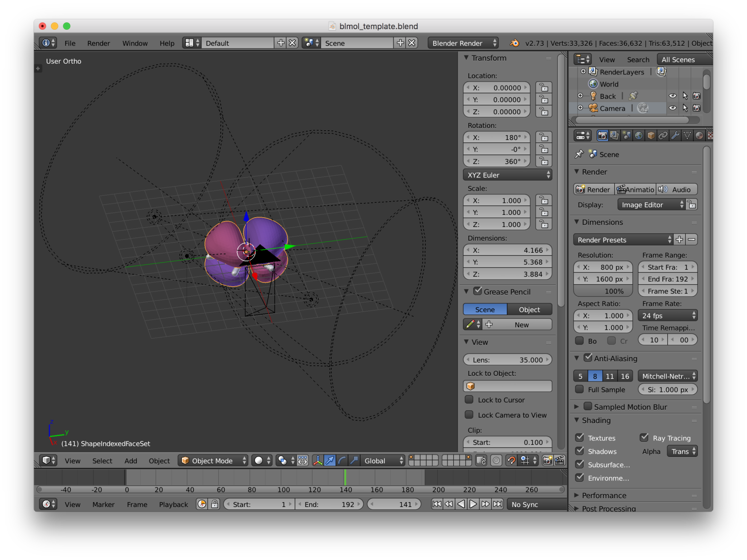Viewport: 747px width, 560px height.
Task: Enable the Full Sample checkbox
Action: pos(579,389)
